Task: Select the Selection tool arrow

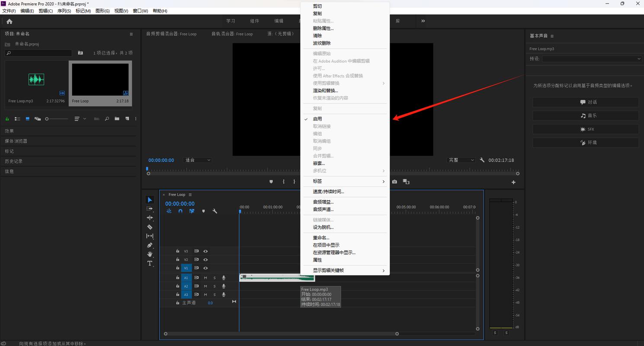Action: (x=150, y=200)
